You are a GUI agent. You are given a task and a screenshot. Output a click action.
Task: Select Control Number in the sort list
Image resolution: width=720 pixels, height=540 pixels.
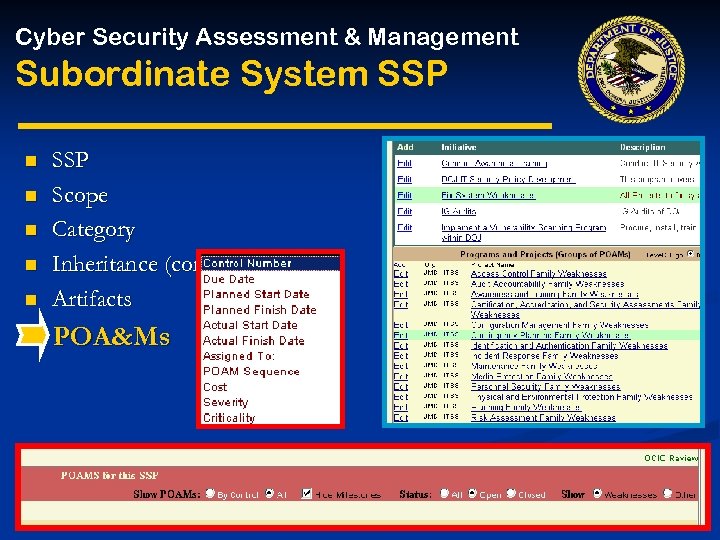coord(270,263)
